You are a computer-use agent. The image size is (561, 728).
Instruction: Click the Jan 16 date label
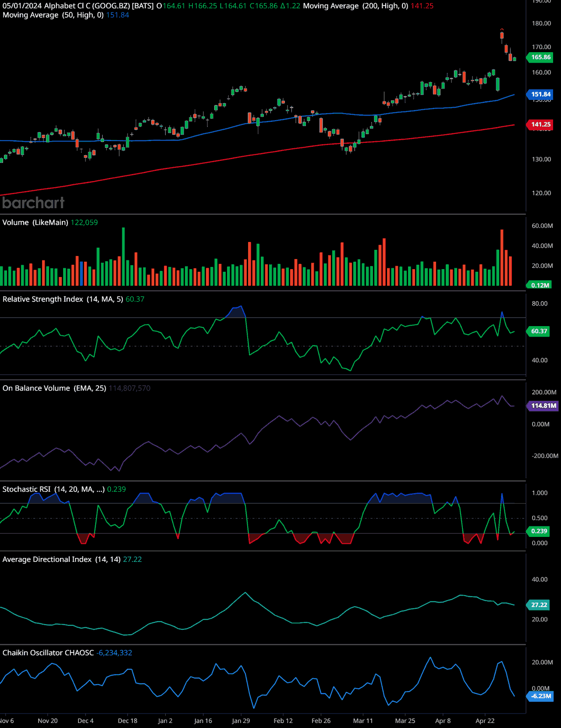203,721
